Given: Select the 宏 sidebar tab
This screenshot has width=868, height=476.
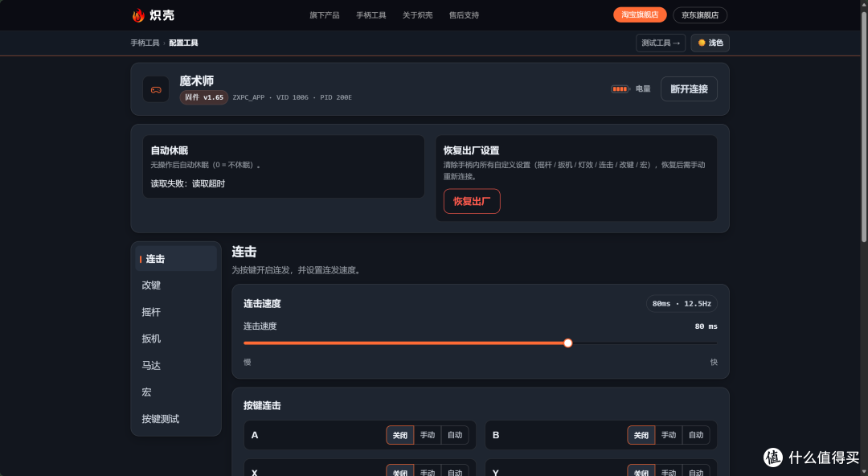Looking at the screenshot, I should [x=176, y=392].
